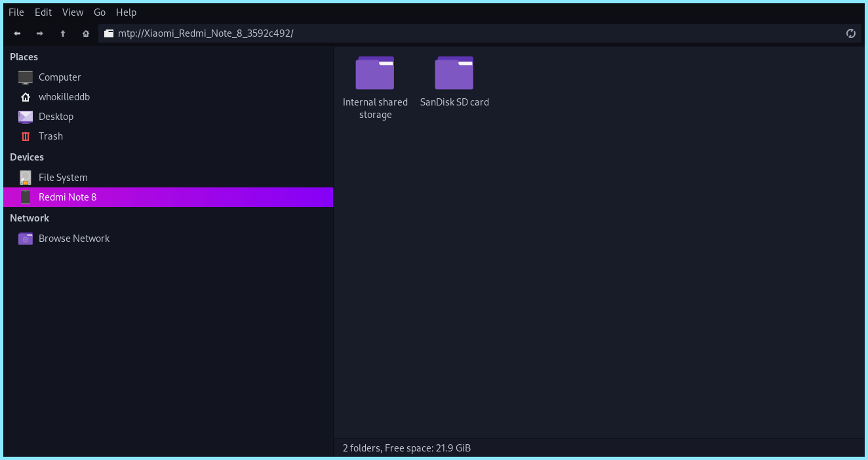The width and height of the screenshot is (868, 460).
Task: Click the free space status text
Action: (x=406, y=448)
